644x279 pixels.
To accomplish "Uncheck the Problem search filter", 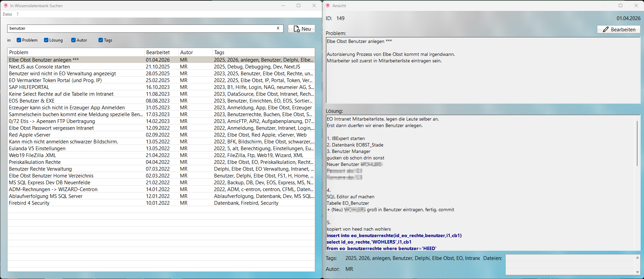I will coord(19,40).
